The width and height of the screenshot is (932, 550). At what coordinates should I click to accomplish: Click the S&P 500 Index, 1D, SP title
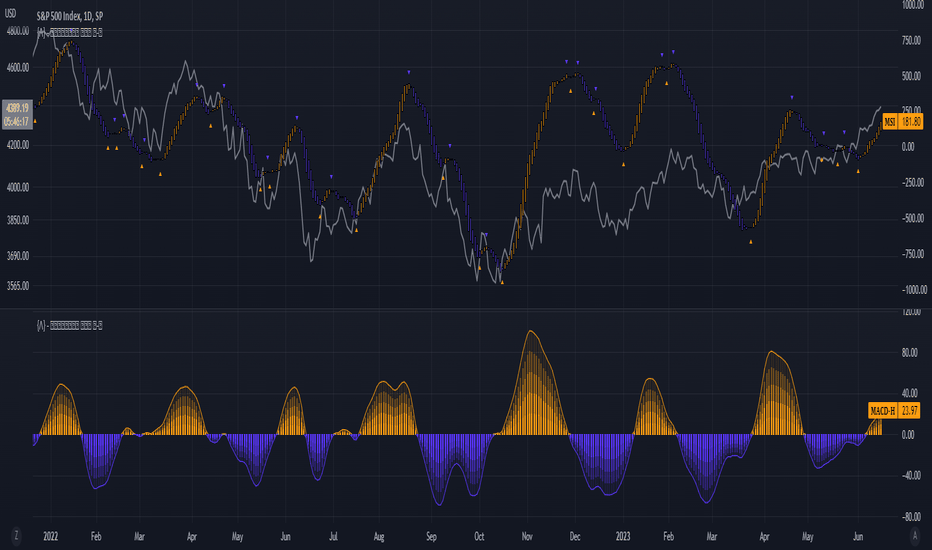point(70,17)
